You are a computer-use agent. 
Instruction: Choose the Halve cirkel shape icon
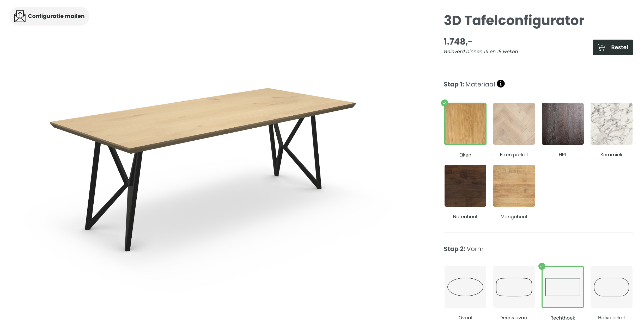tap(611, 287)
